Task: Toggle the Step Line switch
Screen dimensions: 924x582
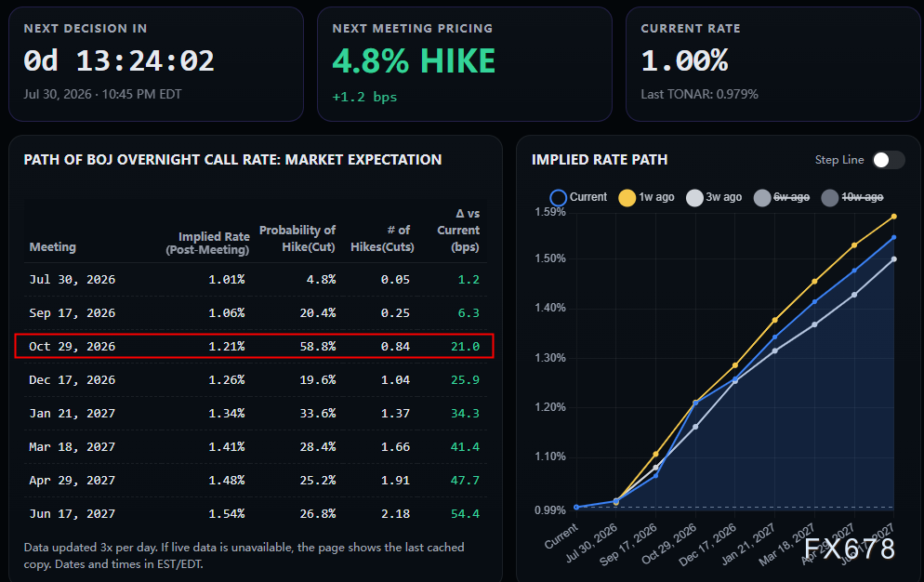Action: pos(889,160)
